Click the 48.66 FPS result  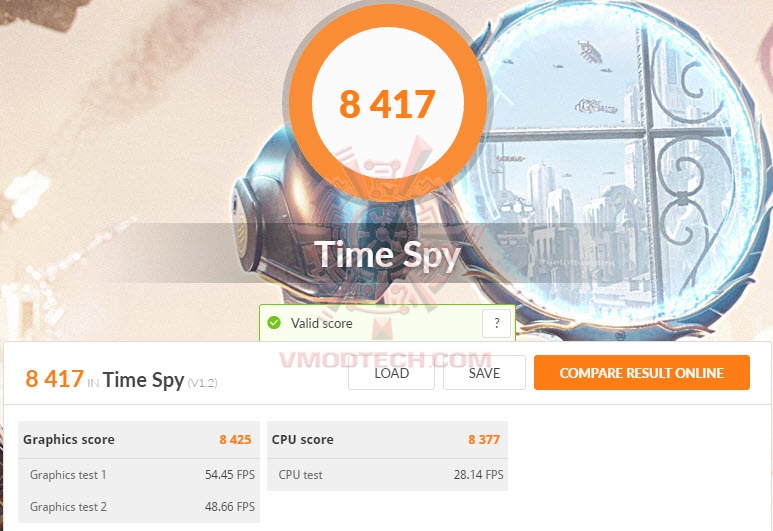point(229,507)
